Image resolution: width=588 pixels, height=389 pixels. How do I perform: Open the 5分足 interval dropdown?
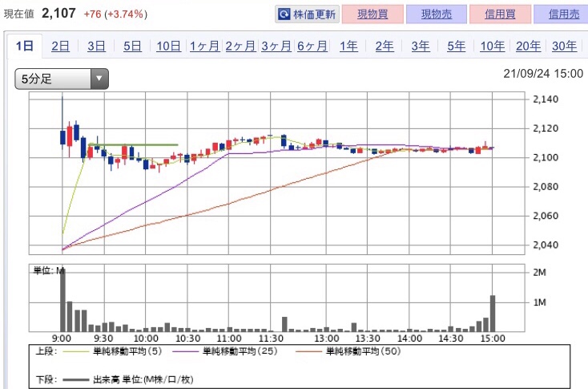pyautogui.click(x=62, y=79)
